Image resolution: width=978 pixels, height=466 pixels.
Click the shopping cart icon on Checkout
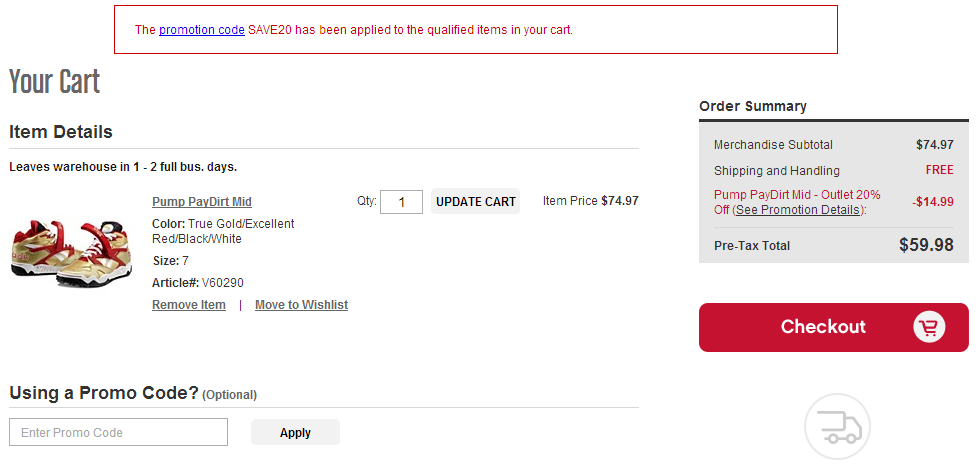tap(929, 327)
